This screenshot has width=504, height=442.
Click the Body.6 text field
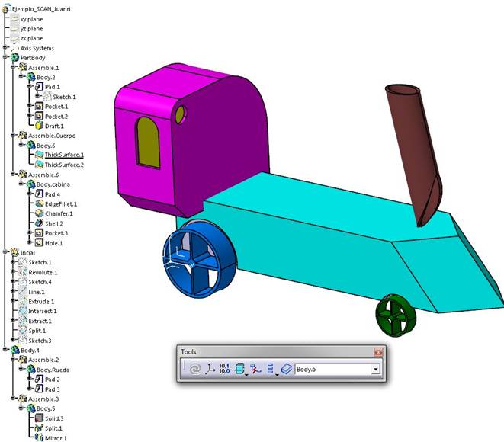coord(332,369)
